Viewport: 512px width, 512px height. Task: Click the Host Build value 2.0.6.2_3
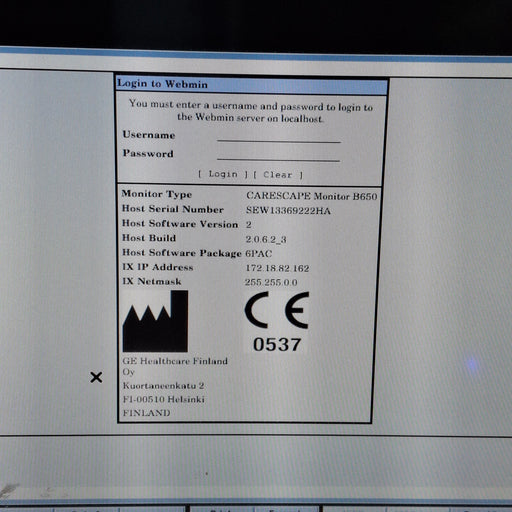point(266,239)
